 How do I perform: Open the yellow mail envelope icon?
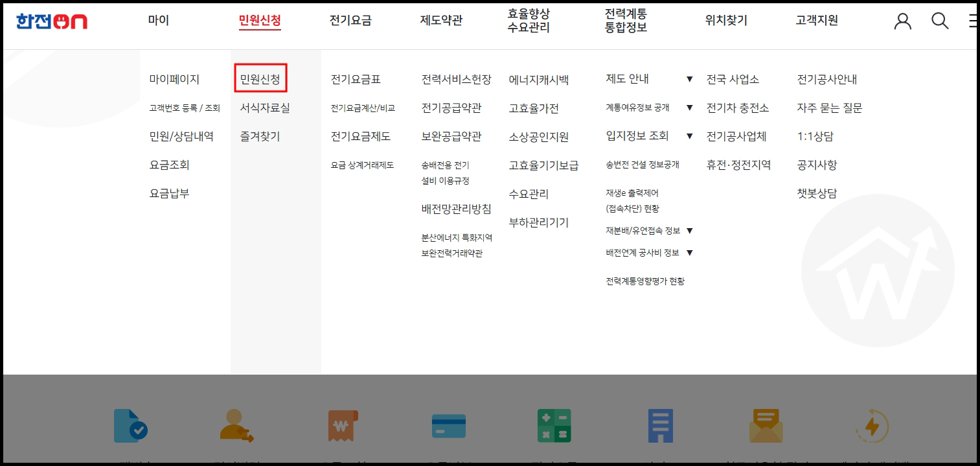[x=766, y=427]
